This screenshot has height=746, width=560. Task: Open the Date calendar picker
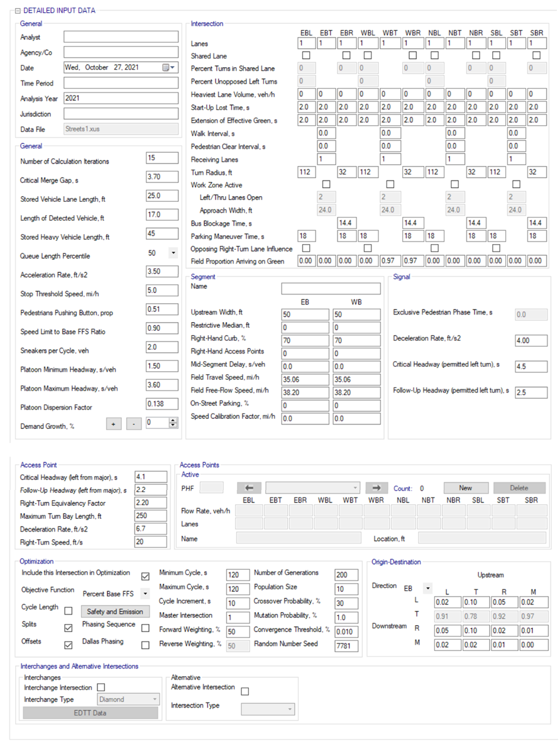point(169,67)
